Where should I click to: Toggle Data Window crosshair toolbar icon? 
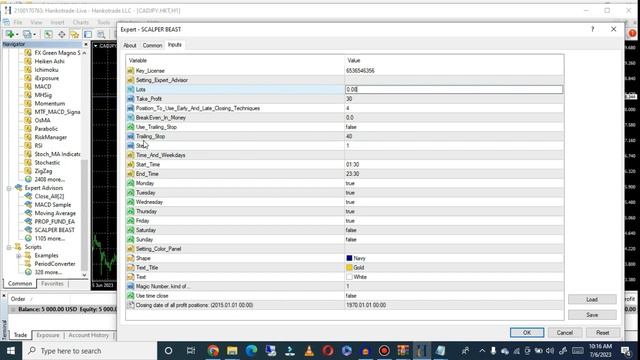tap(62, 34)
